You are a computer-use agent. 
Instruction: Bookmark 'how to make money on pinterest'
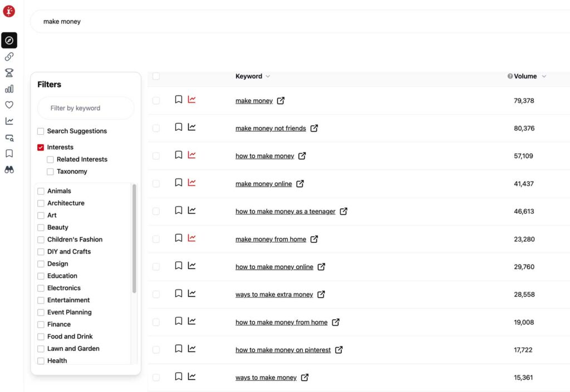pyautogui.click(x=179, y=349)
